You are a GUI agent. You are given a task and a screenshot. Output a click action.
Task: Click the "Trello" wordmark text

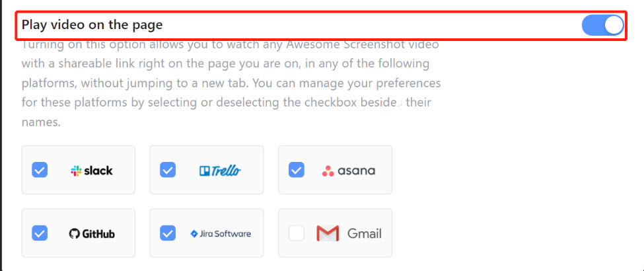227,171
